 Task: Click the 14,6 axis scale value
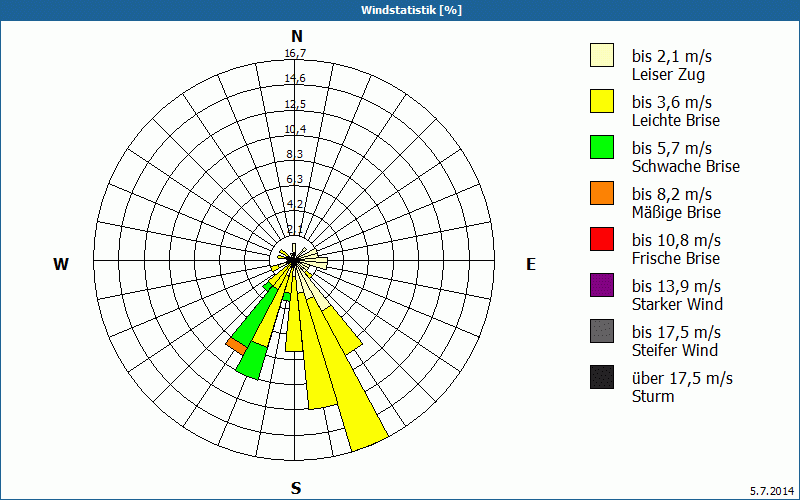click(x=295, y=78)
